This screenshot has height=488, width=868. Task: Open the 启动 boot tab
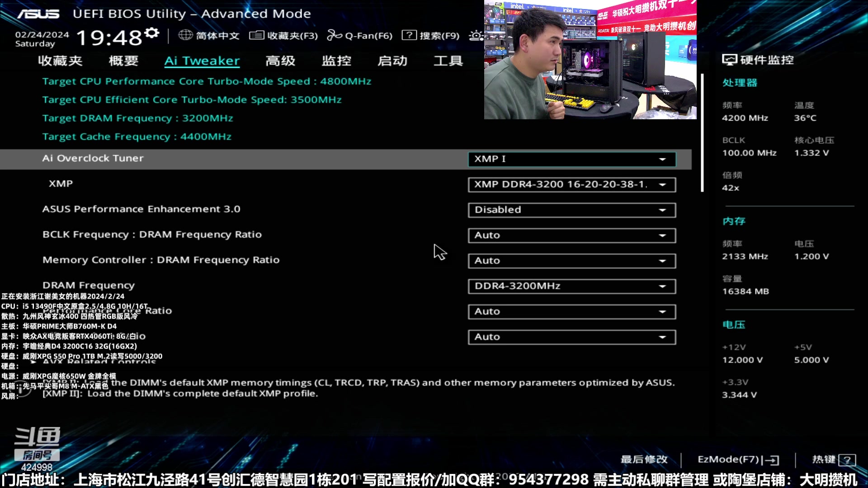click(392, 61)
